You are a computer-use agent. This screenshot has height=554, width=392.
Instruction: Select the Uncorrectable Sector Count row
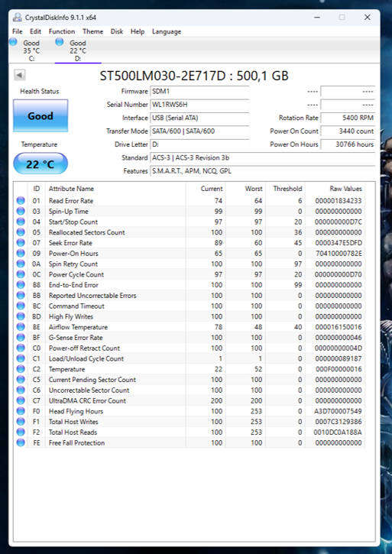click(x=190, y=390)
